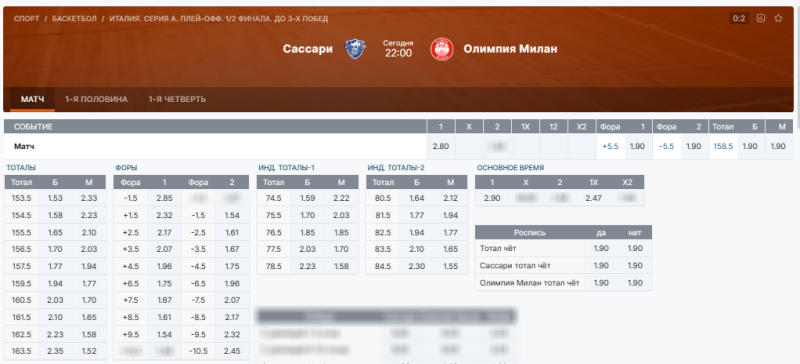The width and height of the screenshot is (800, 364).
Task: Bet total 155.5 over at 1.65
Action: tap(55, 232)
